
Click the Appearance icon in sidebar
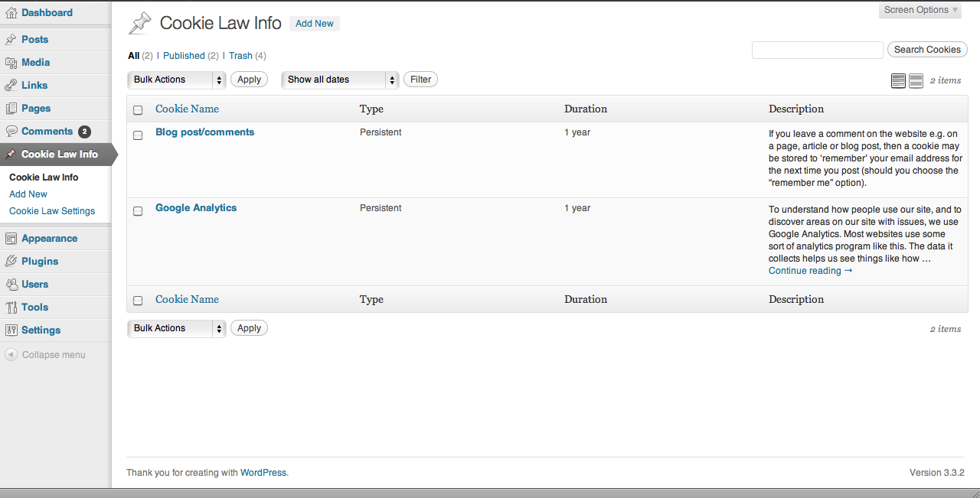coord(11,239)
